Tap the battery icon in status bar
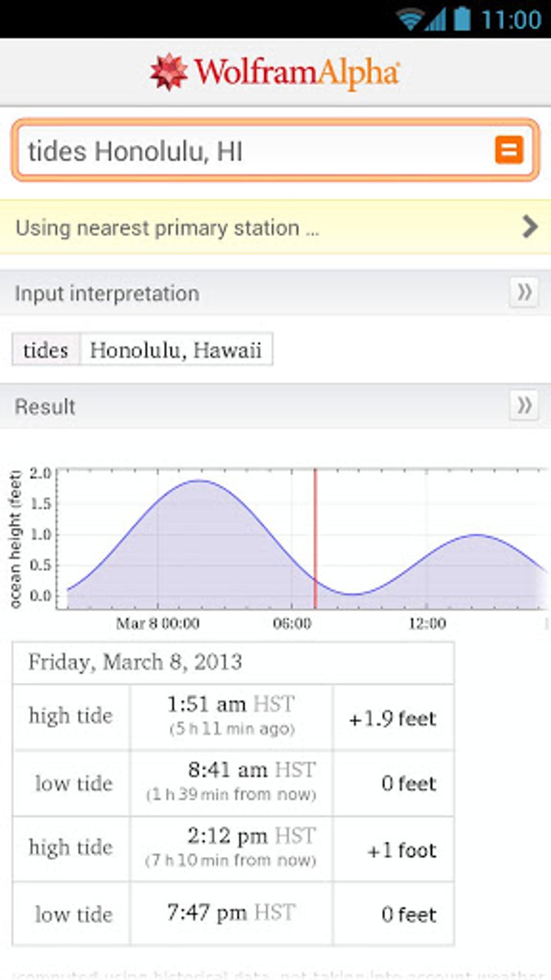This screenshot has width=551, height=980. (462, 18)
